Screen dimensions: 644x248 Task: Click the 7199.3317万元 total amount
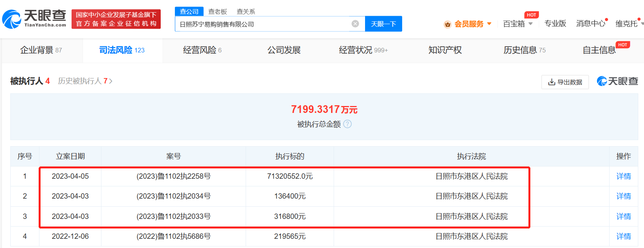[x=324, y=109]
